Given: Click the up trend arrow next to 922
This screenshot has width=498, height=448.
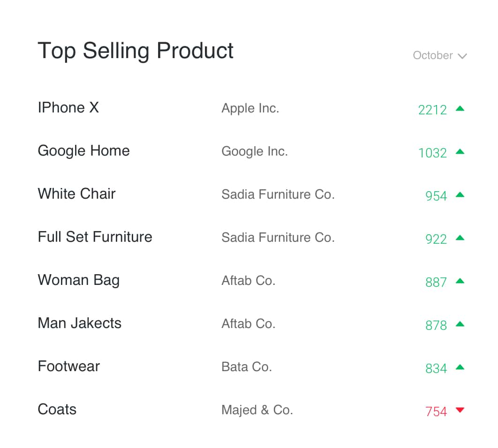Looking at the screenshot, I should [460, 238].
